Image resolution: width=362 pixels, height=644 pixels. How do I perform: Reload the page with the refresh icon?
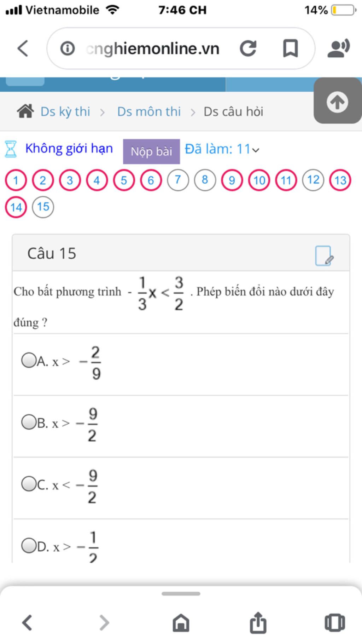pyautogui.click(x=248, y=48)
